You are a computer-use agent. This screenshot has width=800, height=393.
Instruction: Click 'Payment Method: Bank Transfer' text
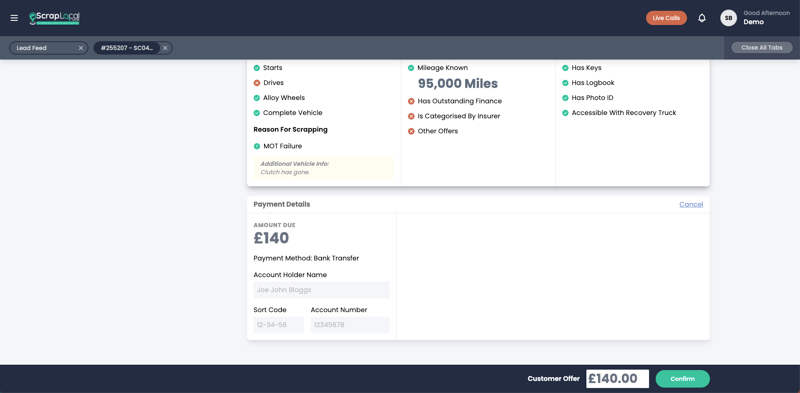306,258
